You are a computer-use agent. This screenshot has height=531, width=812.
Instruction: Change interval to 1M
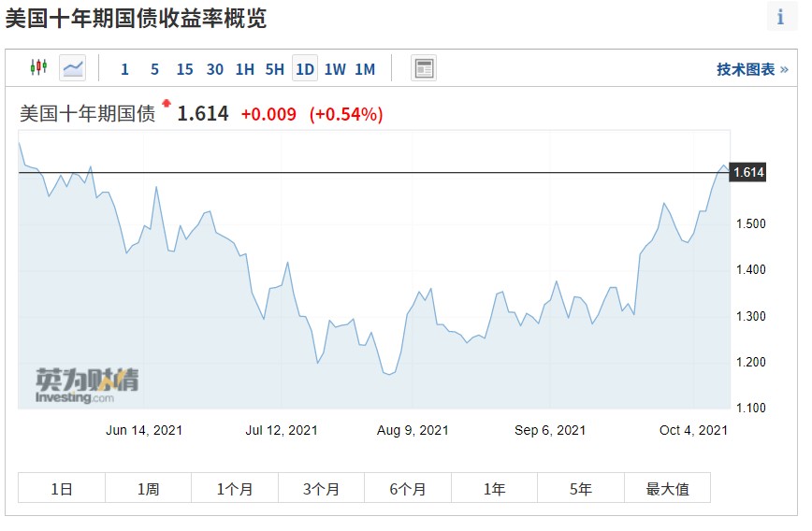click(x=365, y=69)
